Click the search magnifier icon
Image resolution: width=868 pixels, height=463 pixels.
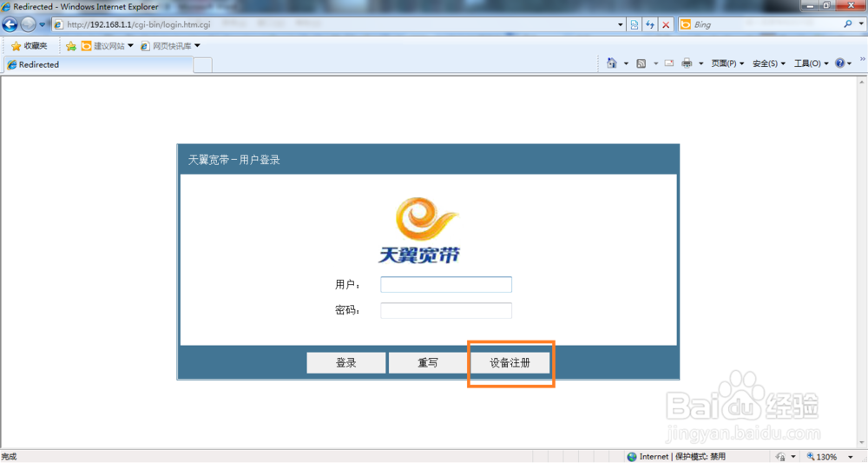coord(847,24)
